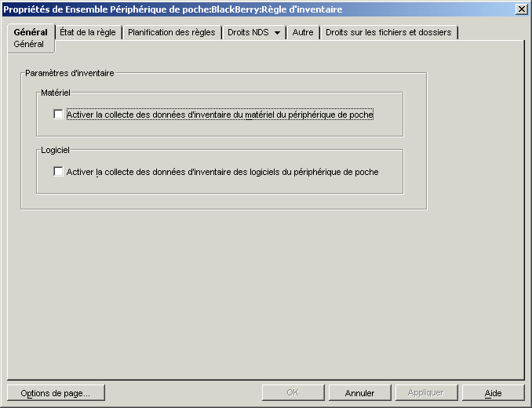532x408 pixels.
Task: Switch to the État de la règle tab
Action: [x=88, y=32]
